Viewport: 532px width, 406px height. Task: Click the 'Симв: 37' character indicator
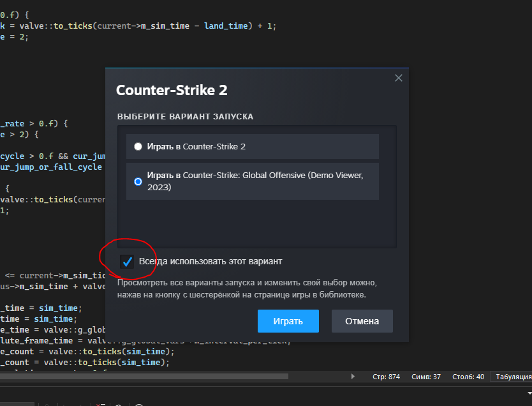426,377
